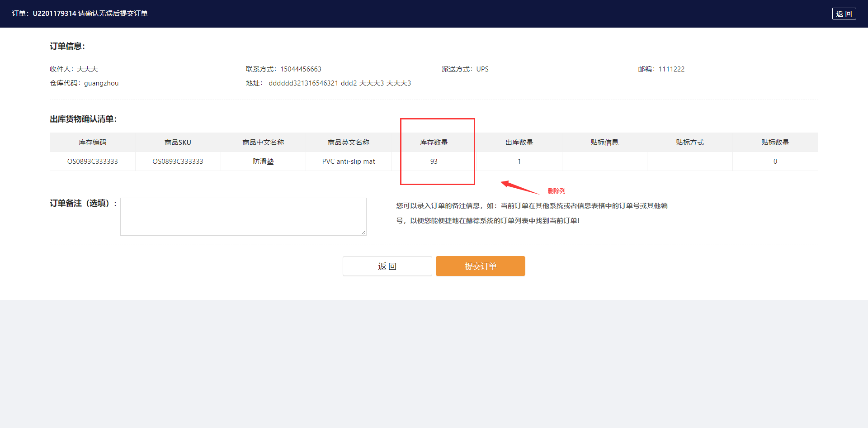Select the 贴标信息 column header

pos(604,142)
